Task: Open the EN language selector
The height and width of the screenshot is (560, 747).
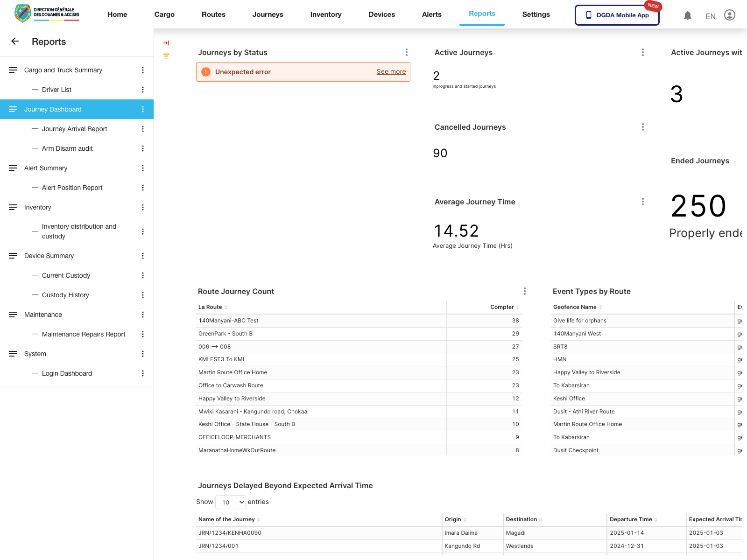Action: pos(710,16)
